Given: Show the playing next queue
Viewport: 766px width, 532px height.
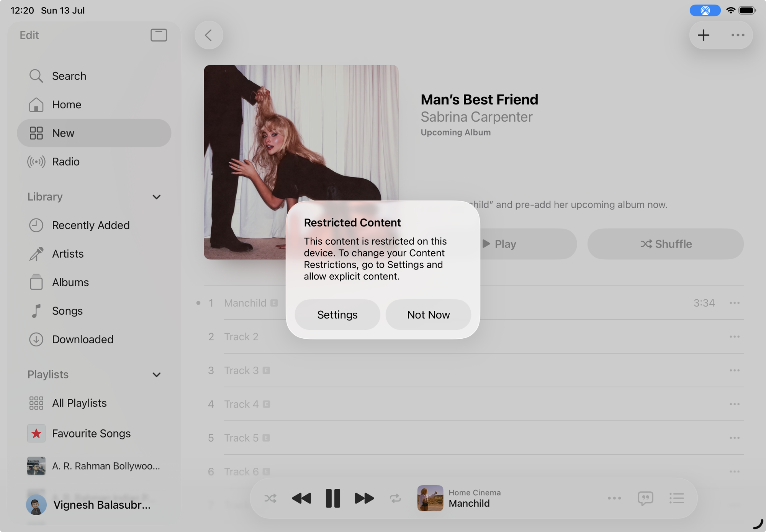Looking at the screenshot, I should (x=676, y=498).
